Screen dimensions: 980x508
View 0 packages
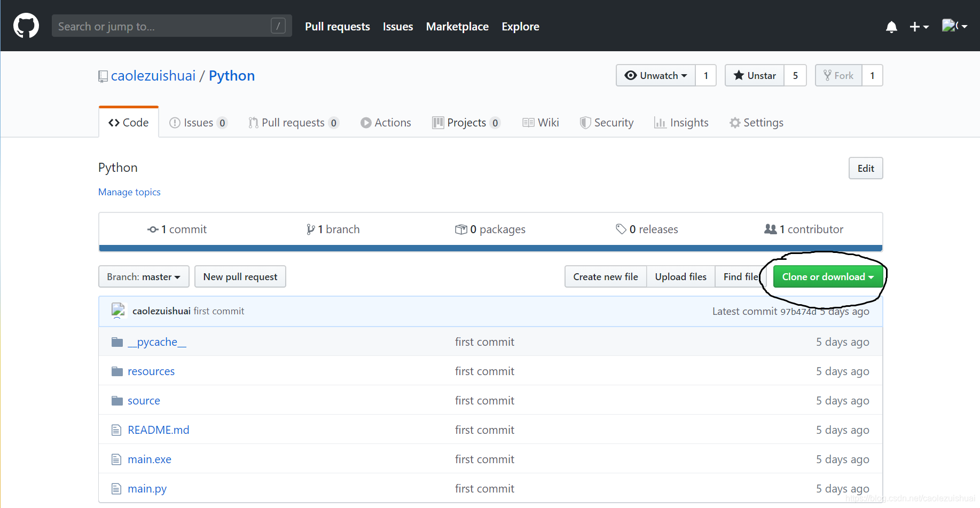pos(490,229)
